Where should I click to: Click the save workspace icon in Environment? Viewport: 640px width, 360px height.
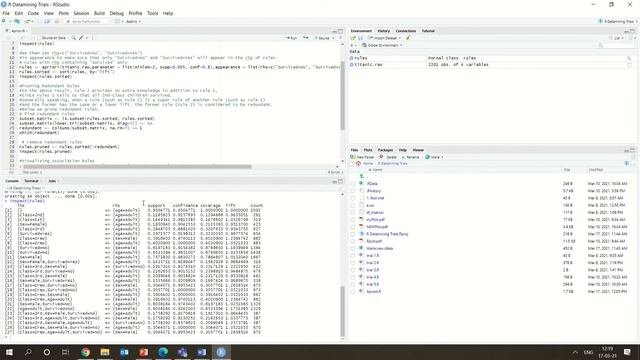point(360,38)
